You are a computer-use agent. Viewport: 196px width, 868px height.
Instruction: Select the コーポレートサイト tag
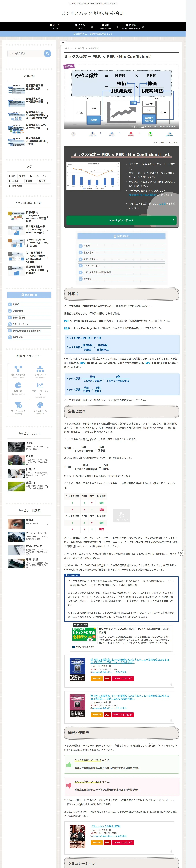click(39, 176)
